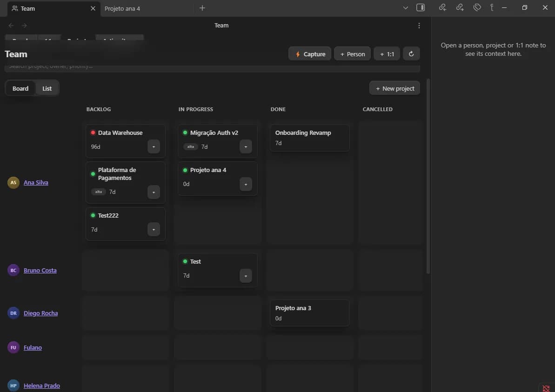555x392 pixels.
Task: Open the Test card of Bruno Costa
Action: (218, 270)
